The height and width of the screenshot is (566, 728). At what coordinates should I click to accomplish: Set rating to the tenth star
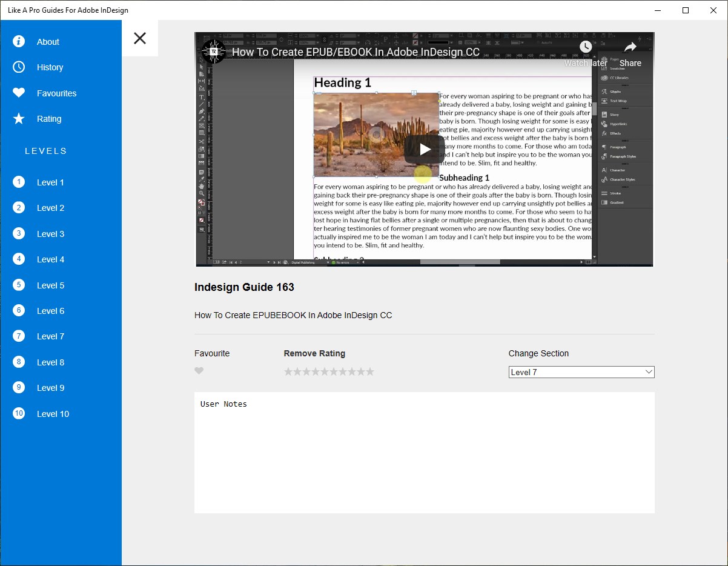point(370,371)
